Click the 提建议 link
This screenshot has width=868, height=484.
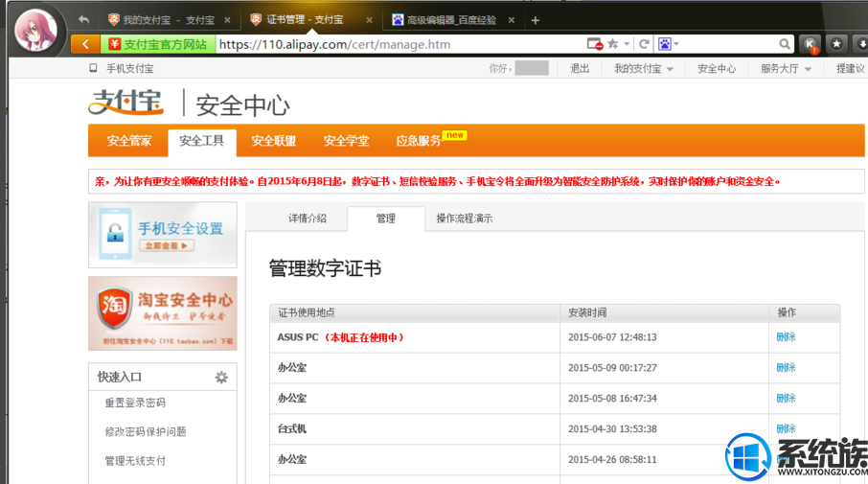pos(850,69)
